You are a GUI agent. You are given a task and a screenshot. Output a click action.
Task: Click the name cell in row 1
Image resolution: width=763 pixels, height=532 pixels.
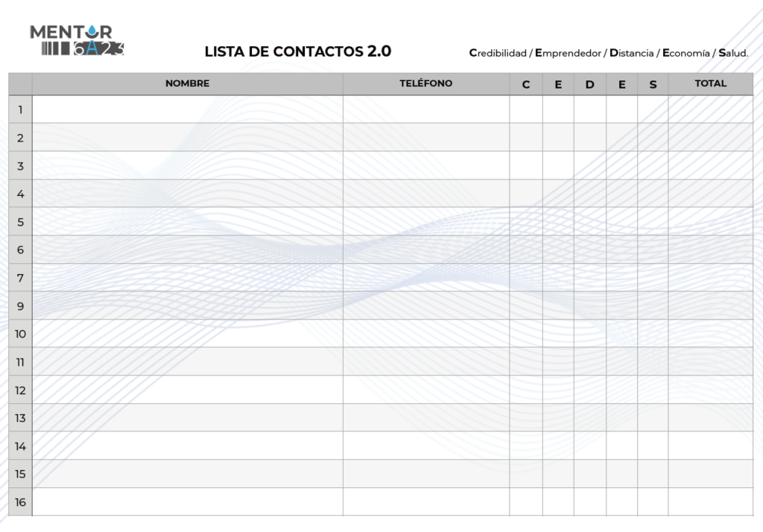click(x=187, y=109)
